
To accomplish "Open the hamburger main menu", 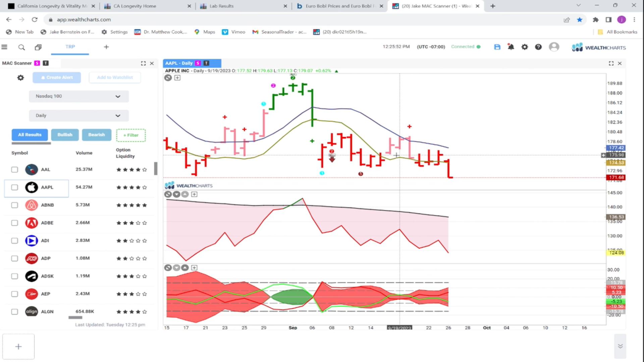I will point(4,47).
